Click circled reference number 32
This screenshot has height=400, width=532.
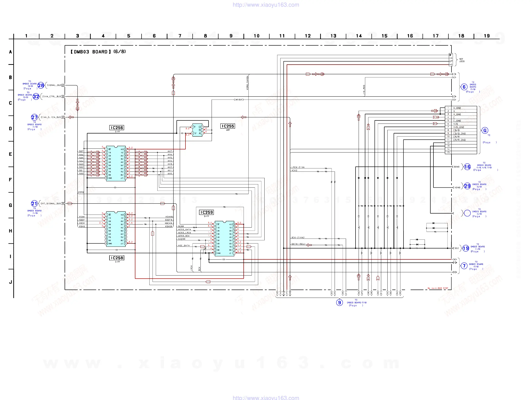(36, 96)
